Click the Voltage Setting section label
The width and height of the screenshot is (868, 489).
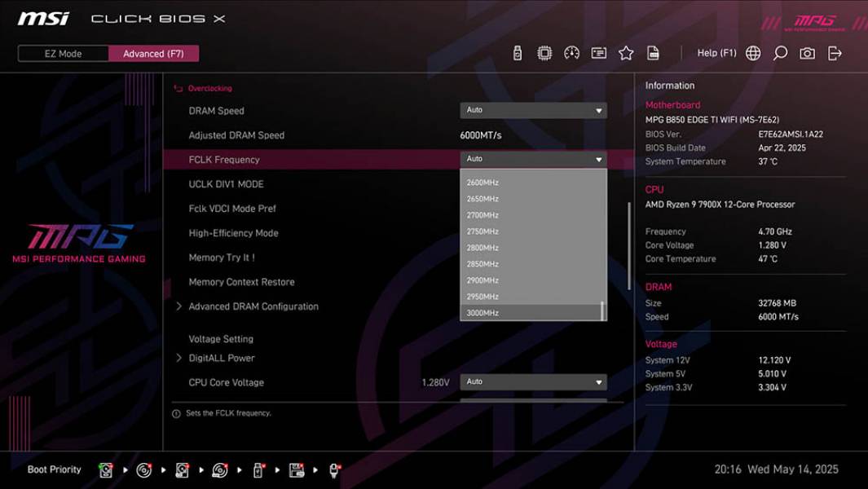click(221, 339)
